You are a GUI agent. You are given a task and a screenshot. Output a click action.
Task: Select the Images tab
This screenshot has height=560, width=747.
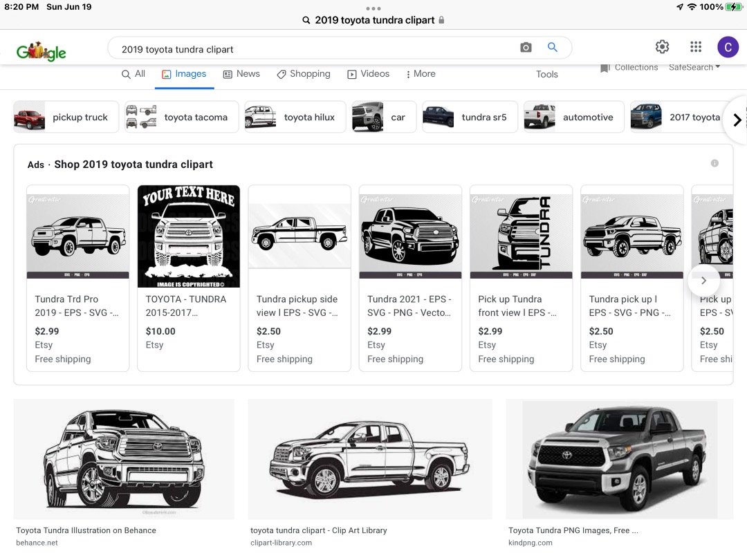(x=184, y=74)
